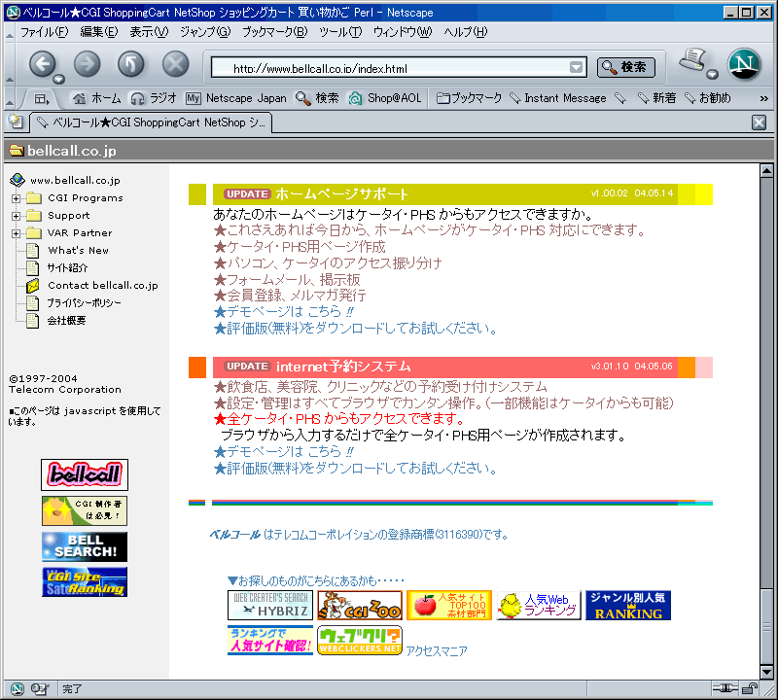Image resolution: width=778 pixels, height=700 pixels.
Task: Click the CGI制作者は必見 banner
Action: pyautogui.click(x=85, y=510)
